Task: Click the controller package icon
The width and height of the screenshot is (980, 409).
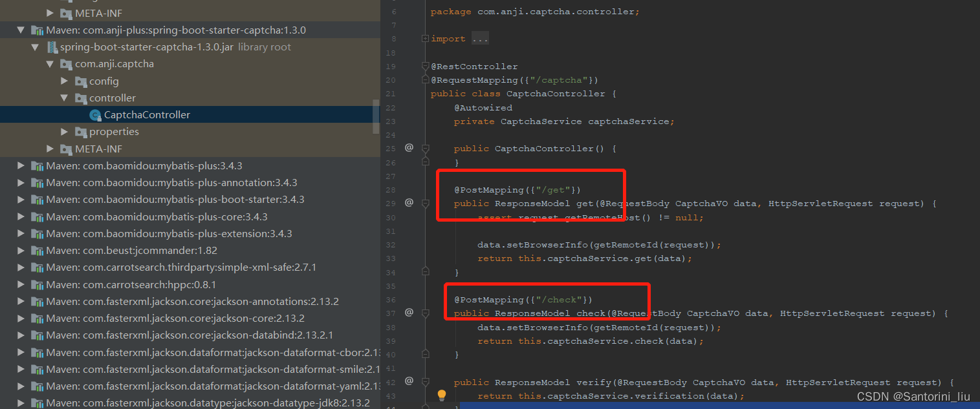Action: (x=82, y=98)
